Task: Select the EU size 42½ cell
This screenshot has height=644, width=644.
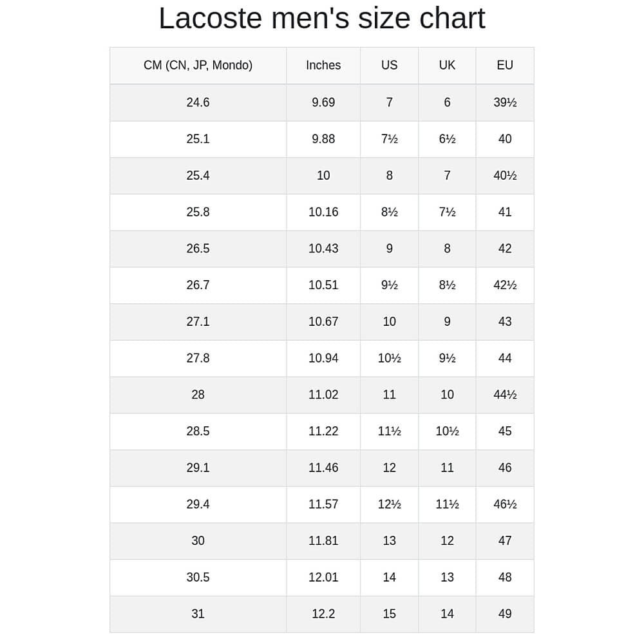Action: 505,285
